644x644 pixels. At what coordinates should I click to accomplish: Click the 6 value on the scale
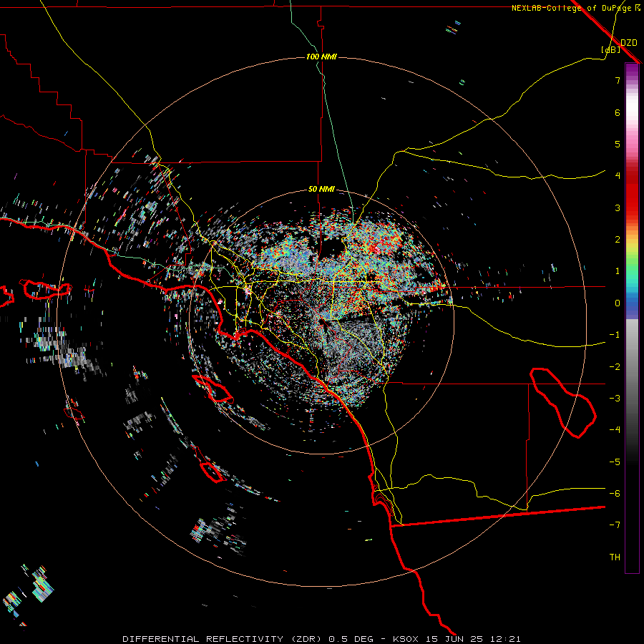pos(618,112)
